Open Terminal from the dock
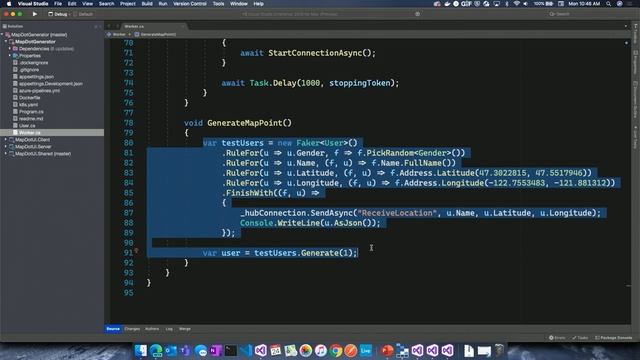The image size is (640, 360). (x=231, y=350)
